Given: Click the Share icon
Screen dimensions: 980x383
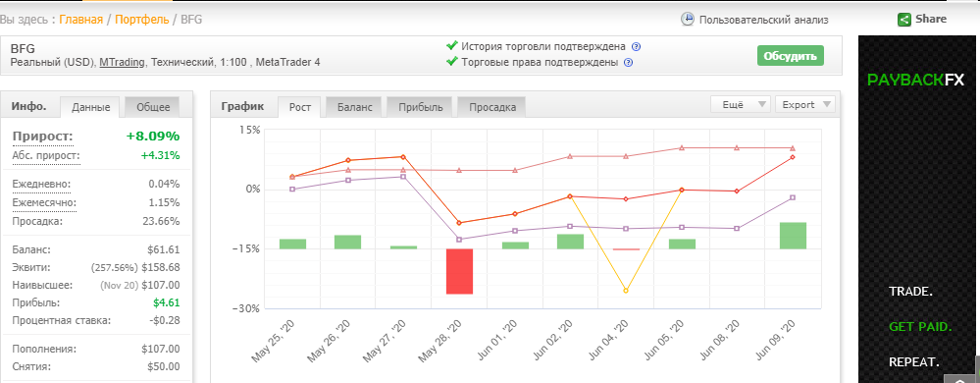Looking at the screenshot, I should (x=903, y=20).
